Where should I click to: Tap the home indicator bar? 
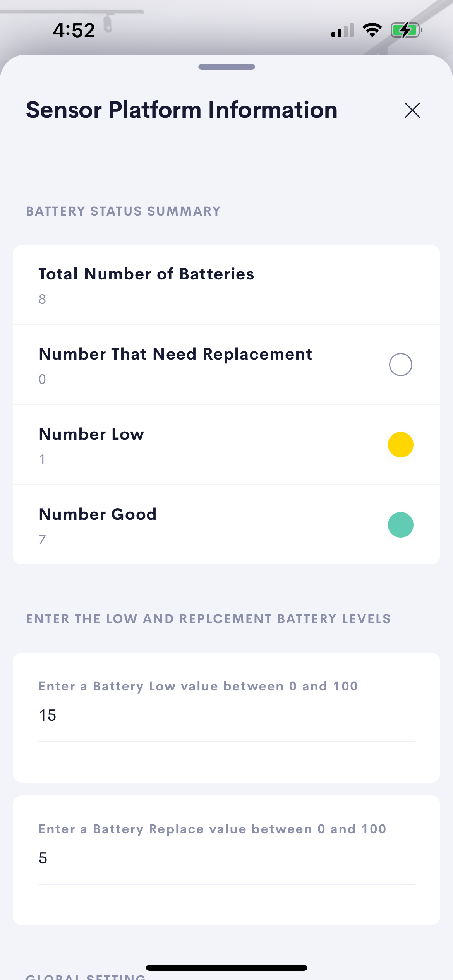click(226, 968)
